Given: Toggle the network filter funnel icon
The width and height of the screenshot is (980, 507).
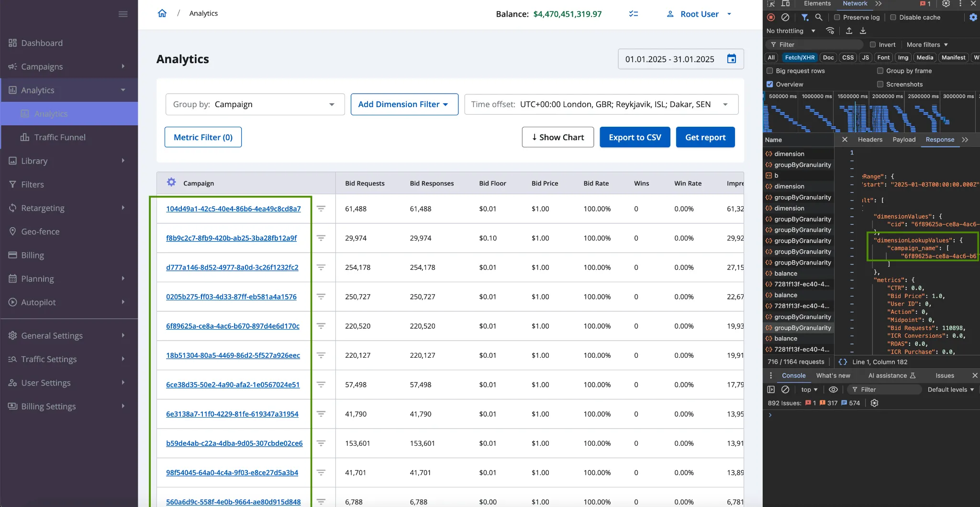Looking at the screenshot, I should (x=805, y=17).
